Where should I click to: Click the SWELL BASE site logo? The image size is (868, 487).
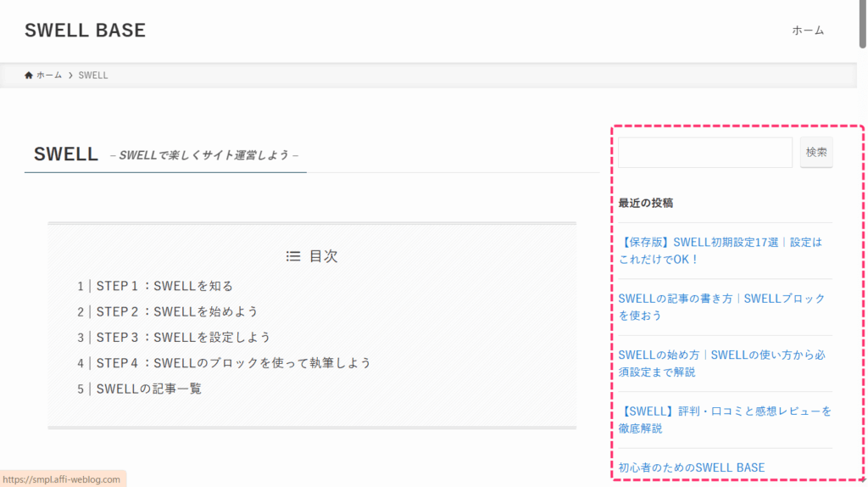86,30
